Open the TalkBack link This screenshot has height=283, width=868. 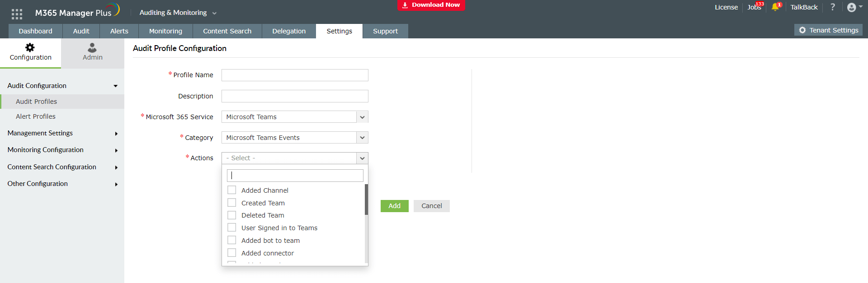coord(804,7)
